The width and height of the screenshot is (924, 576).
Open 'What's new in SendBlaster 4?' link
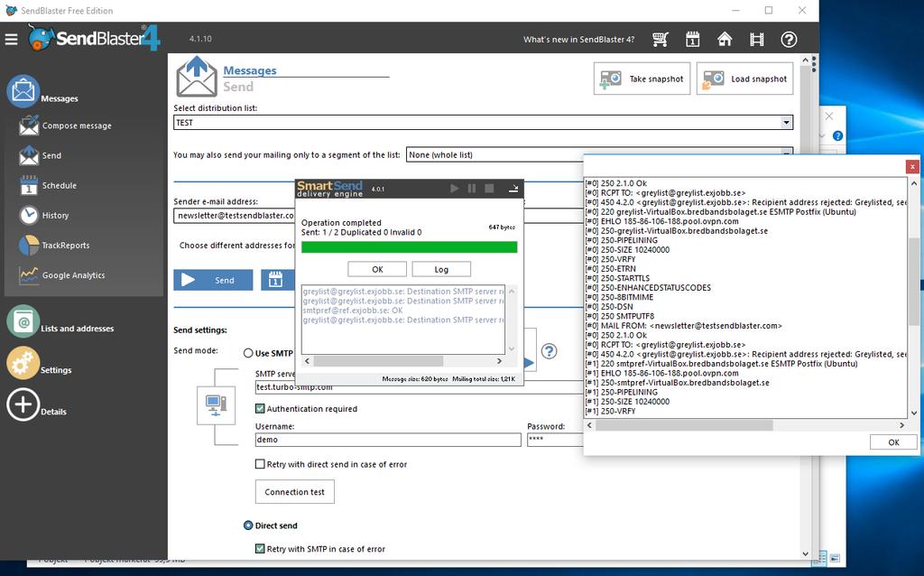(x=578, y=40)
